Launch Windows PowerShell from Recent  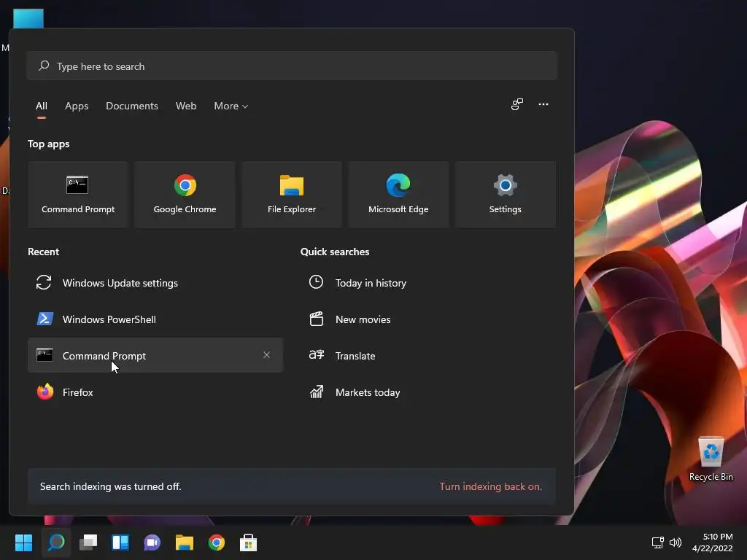pos(155,319)
